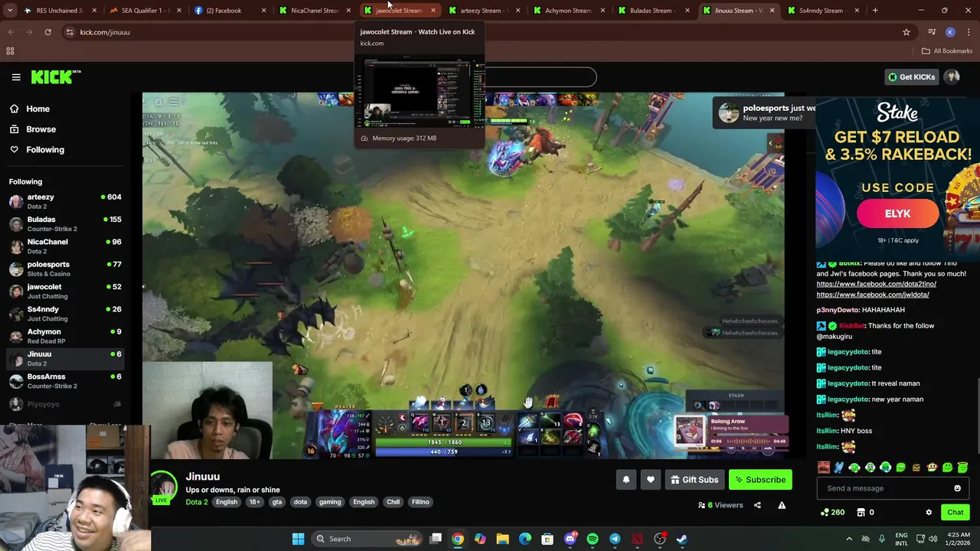Open the Dota 2 category link
Image resolution: width=980 pixels, height=551 pixels.
pos(196,502)
